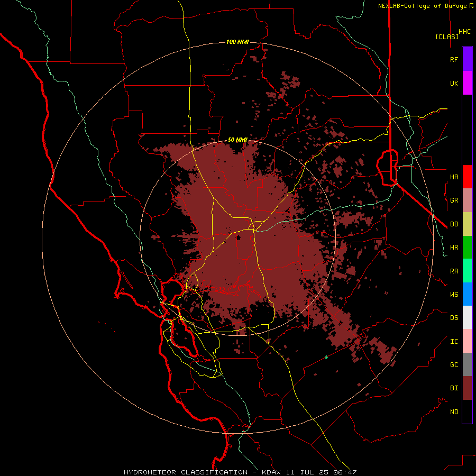This screenshot has width=476, height=476.
Task: Click the 'HA' legend label
Action: [x=454, y=177]
